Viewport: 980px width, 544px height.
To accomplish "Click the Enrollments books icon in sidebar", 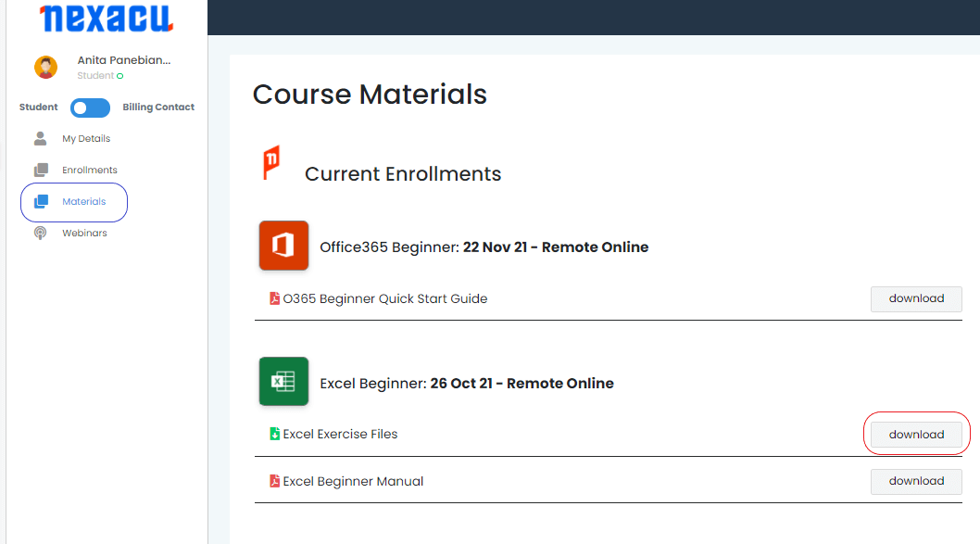I will tap(40, 169).
